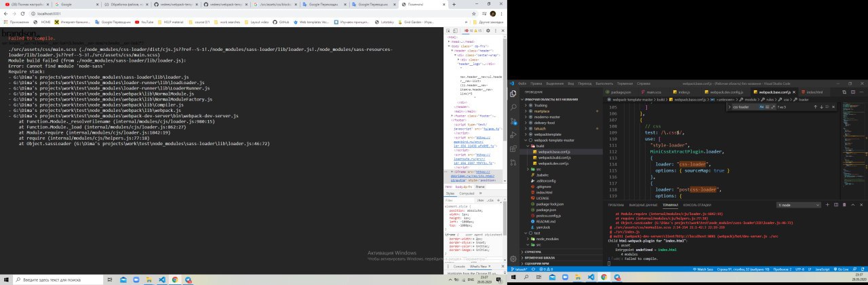The height and width of the screenshot is (285, 868).
Task: Toggle :hov element state in DevTools
Action: click(480, 200)
